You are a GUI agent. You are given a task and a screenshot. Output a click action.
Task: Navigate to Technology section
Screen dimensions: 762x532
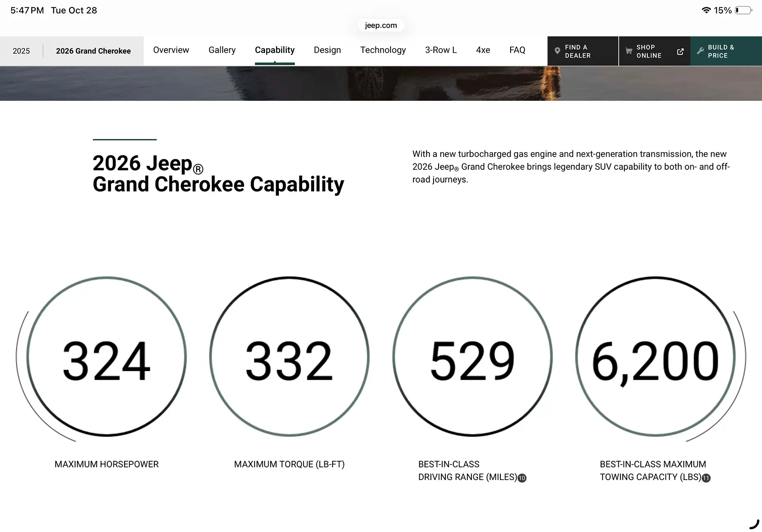(383, 50)
